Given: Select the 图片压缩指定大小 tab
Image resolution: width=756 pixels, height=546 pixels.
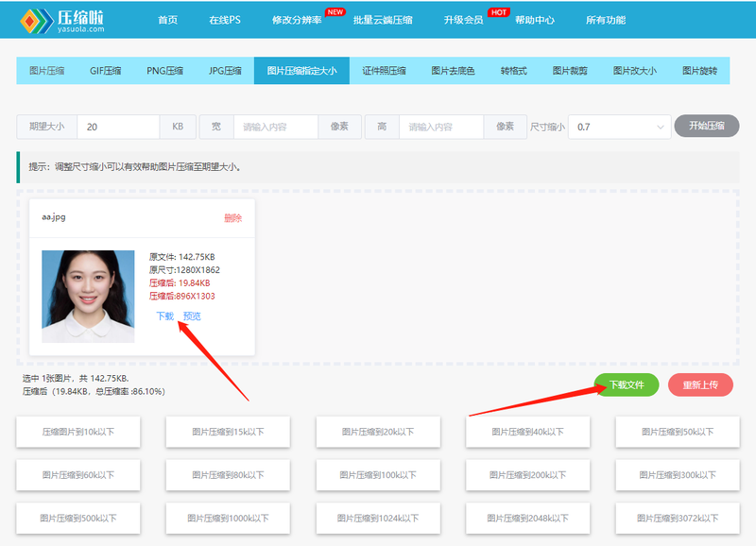Looking at the screenshot, I should point(301,71).
